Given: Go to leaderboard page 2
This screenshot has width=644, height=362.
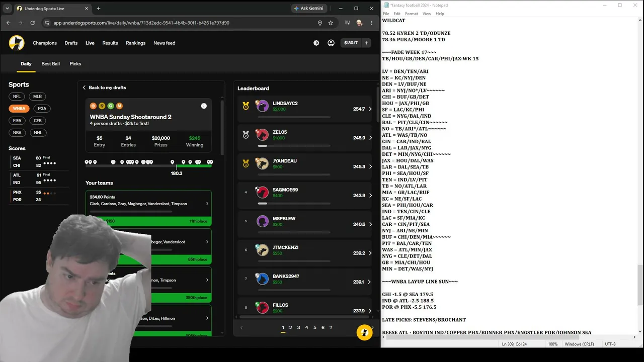Looking at the screenshot, I should point(290,328).
